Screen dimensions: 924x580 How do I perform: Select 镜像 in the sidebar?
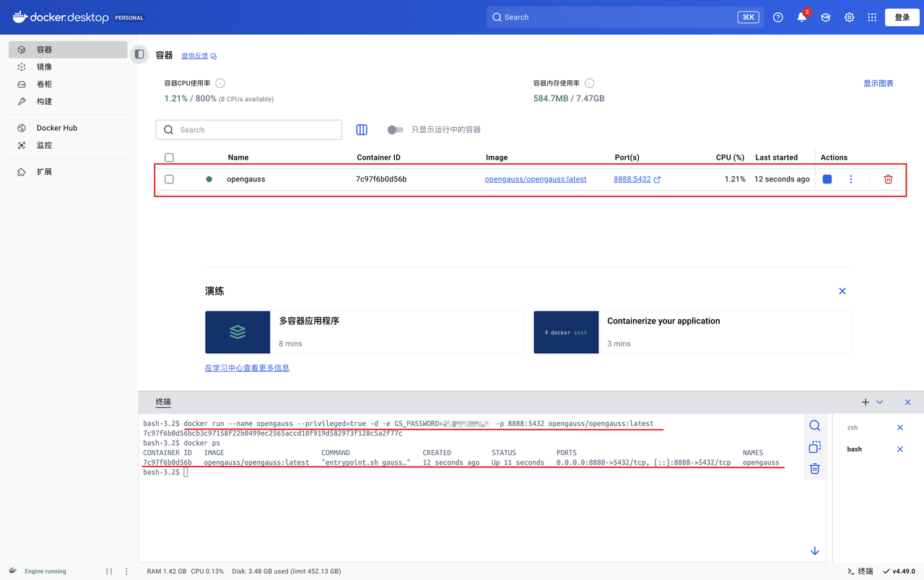pos(68,67)
